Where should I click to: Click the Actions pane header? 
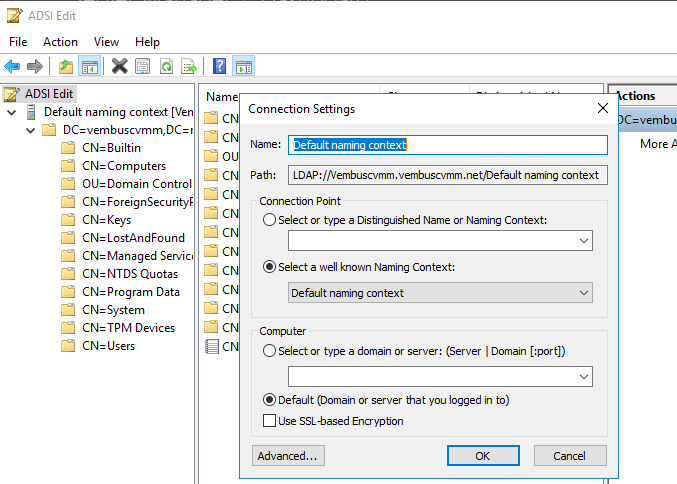pos(644,95)
